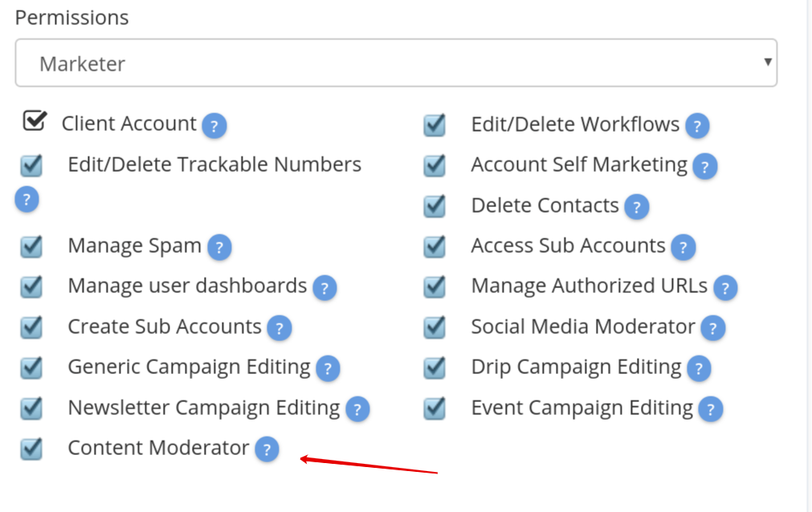The image size is (812, 512).
Task: Uncheck Drip Campaign Editing permission
Action: click(435, 368)
